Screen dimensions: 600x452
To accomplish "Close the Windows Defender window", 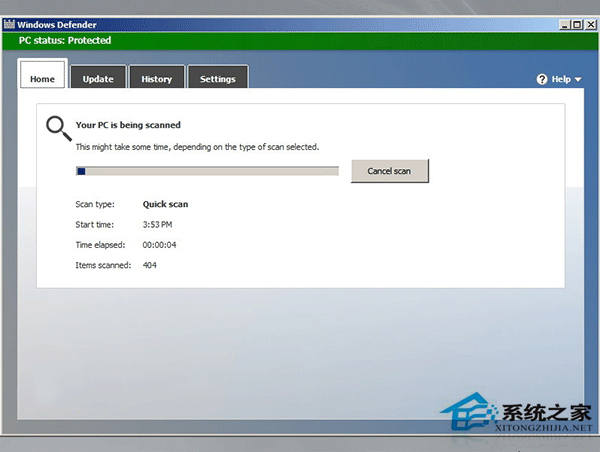I will (590, 25).
